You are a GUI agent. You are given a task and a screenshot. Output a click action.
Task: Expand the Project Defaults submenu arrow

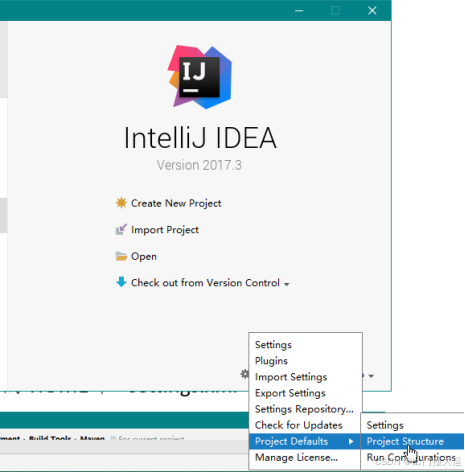tap(351, 441)
